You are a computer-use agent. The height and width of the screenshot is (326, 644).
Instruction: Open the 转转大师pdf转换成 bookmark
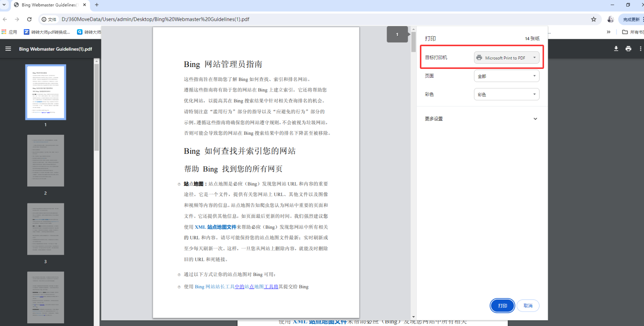click(x=47, y=32)
